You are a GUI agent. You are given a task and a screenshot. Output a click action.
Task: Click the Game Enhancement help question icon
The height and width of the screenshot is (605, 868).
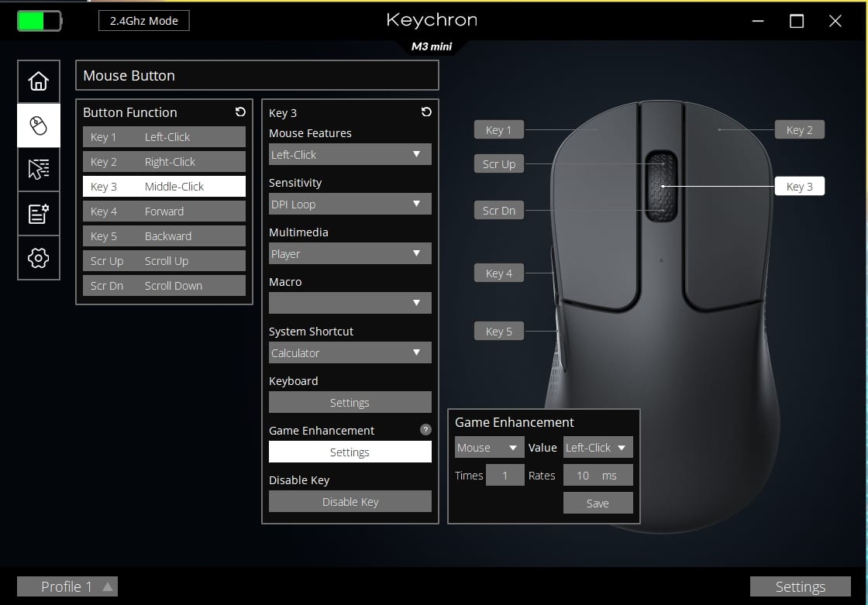[425, 430]
